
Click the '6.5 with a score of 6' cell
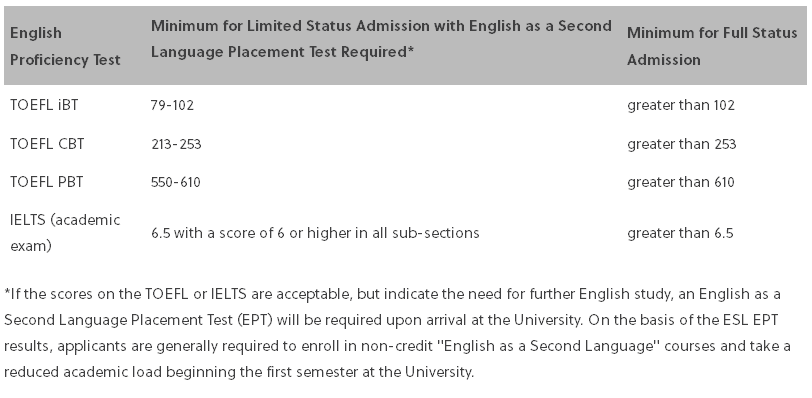(315, 233)
